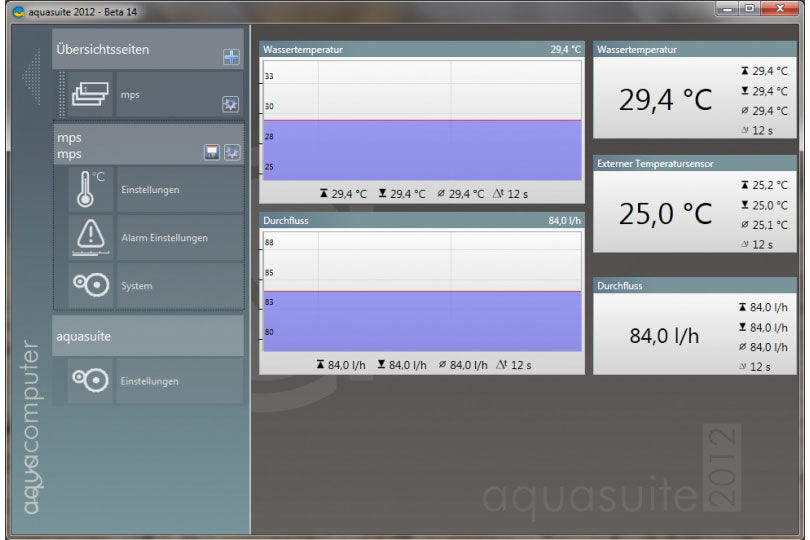Click the Durchfluss chart plot area

(x=421, y=292)
